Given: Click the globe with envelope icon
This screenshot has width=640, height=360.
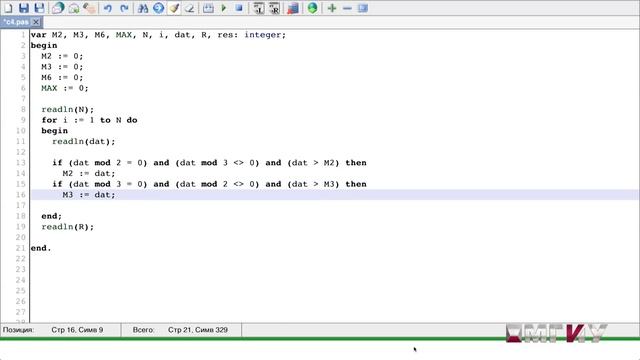Looking at the screenshot, I should pos(58,8).
